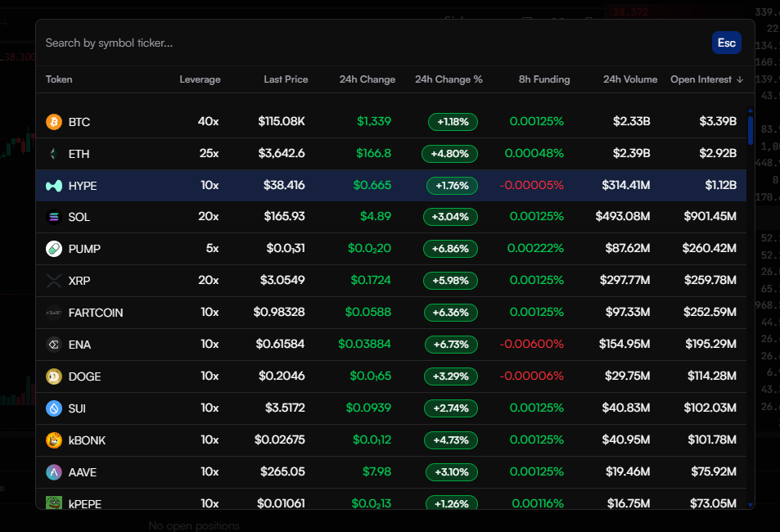Click the Ethereum ETH token icon
Screen dimensions: 780x532
click(x=54, y=154)
